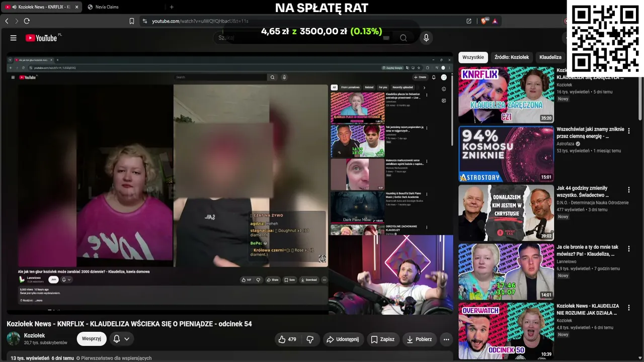Screen dimensions: 644x362
Task: Open the Koziołek channel avatar
Action: [x=14, y=339]
